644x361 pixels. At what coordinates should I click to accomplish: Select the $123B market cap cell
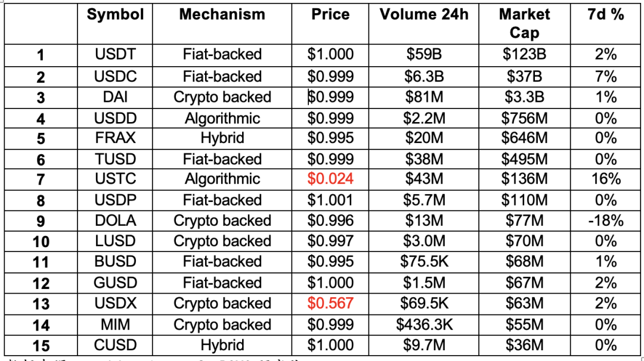point(525,55)
